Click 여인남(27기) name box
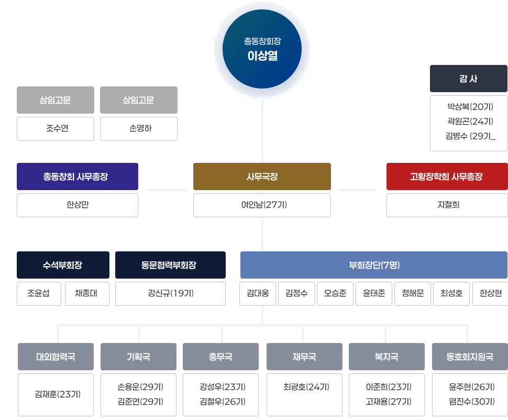 point(262,205)
